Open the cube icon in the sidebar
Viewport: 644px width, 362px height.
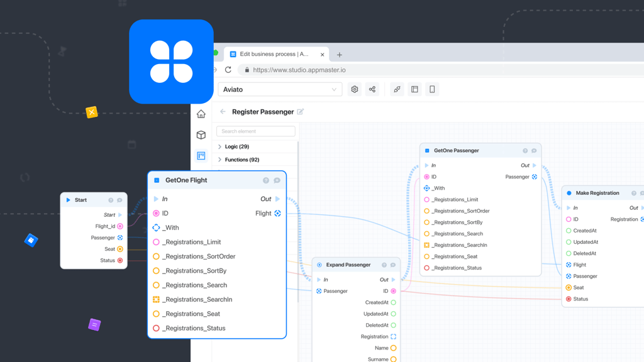coord(201,134)
